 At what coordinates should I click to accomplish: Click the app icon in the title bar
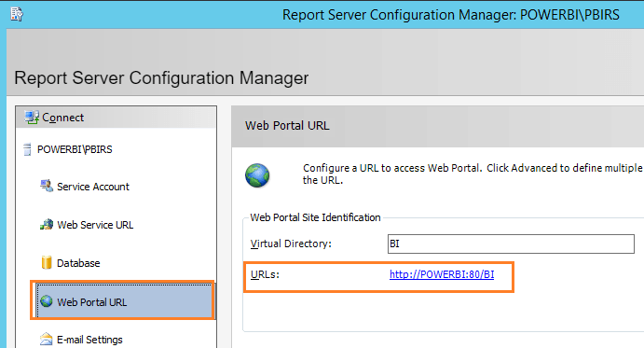coord(17,14)
